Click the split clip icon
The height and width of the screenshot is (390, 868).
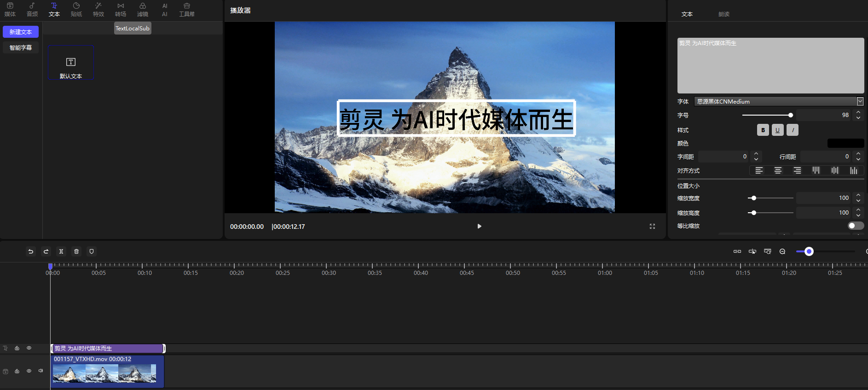61,251
